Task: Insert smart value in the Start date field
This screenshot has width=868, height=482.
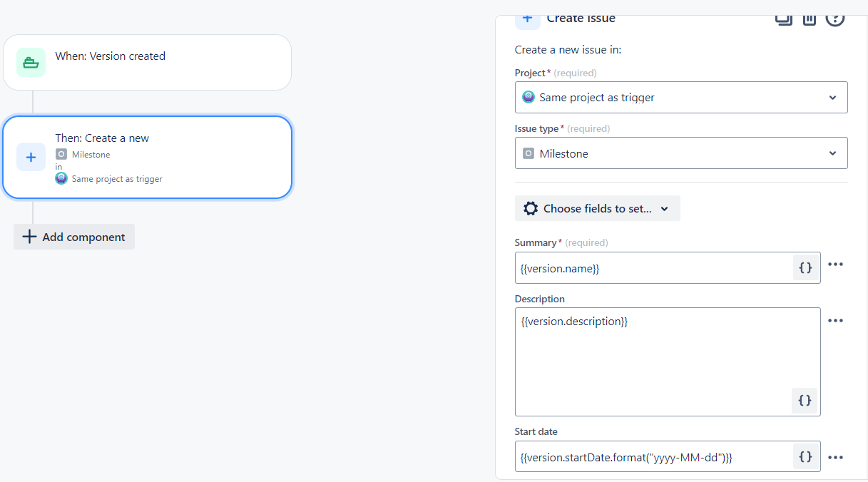Action: pos(805,456)
